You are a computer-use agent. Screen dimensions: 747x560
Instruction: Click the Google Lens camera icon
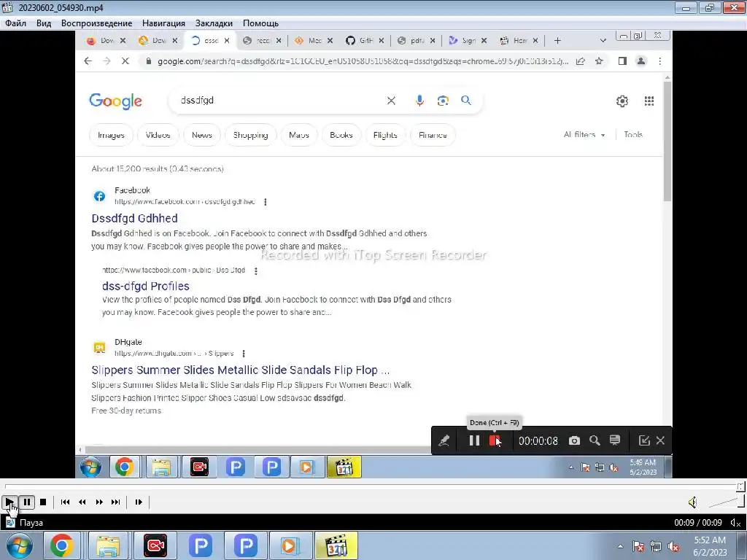tap(443, 101)
